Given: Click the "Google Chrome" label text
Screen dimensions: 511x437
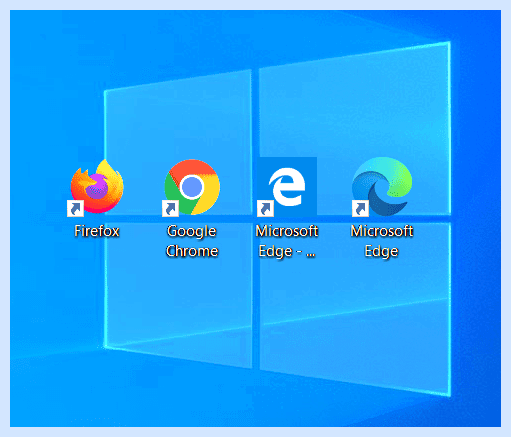Looking at the screenshot, I should point(192,241).
